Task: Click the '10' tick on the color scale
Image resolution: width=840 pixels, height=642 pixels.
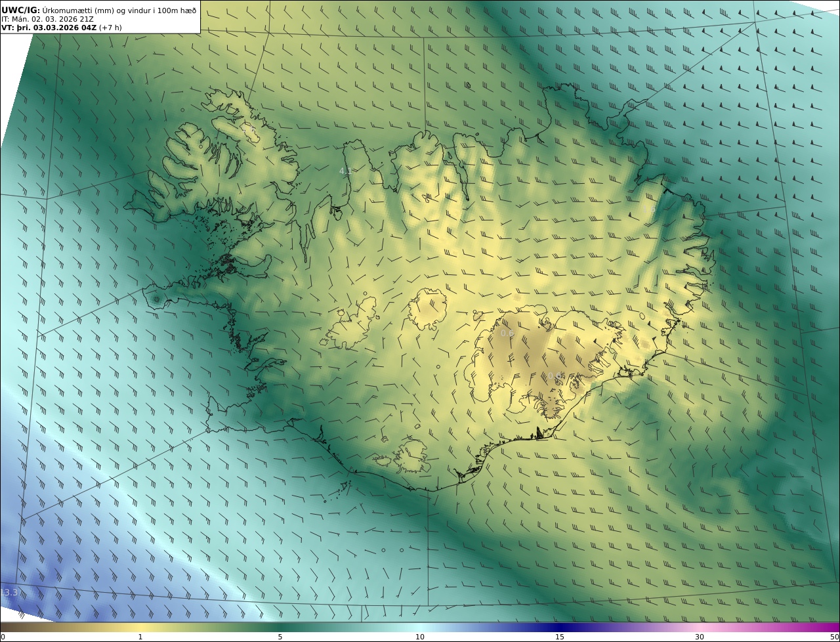Action: tap(420, 637)
